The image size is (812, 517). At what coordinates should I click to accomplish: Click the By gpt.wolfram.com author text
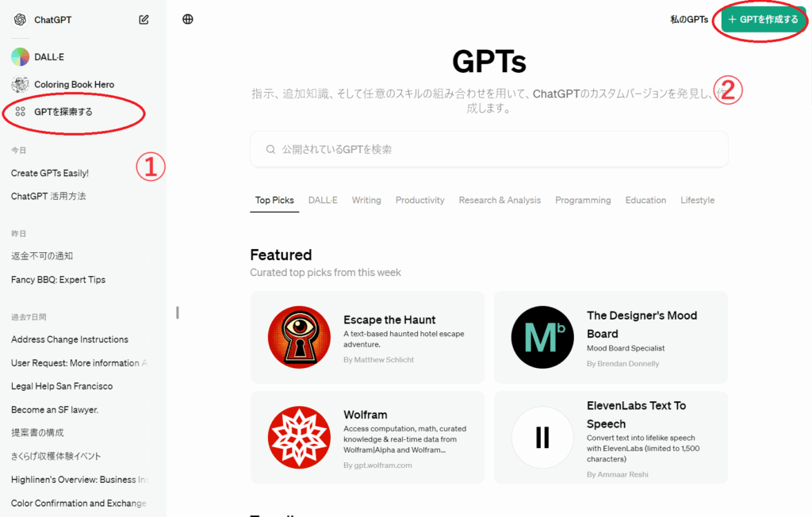(x=377, y=465)
